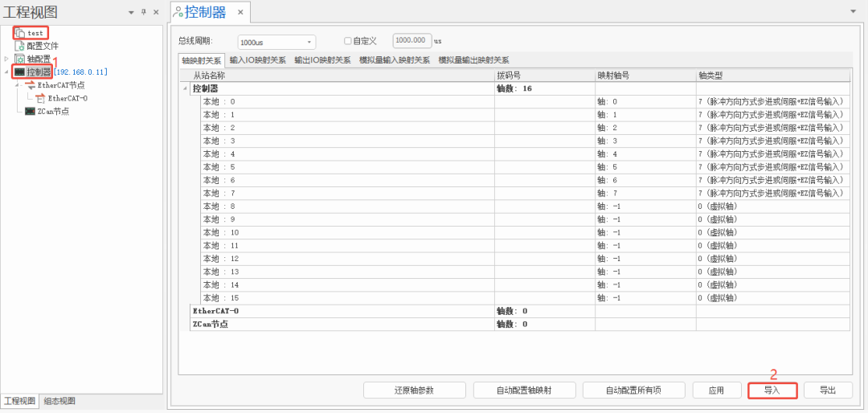Click the 自动配置所有项 button
The width and height of the screenshot is (868, 413).
[634, 391]
